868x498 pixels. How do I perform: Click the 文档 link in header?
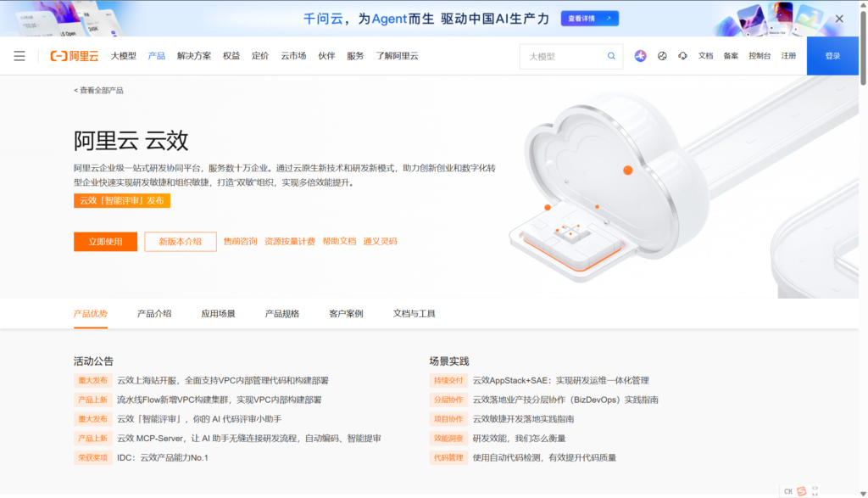tap(705, 56)
